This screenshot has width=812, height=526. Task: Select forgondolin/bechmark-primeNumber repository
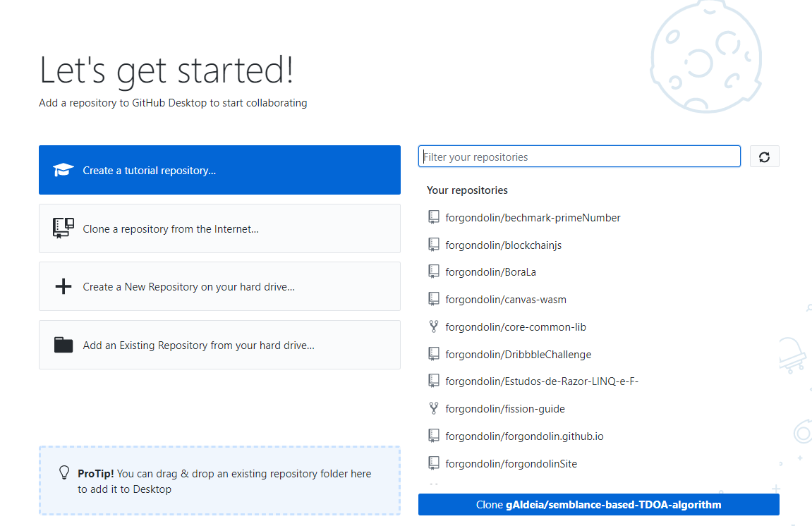click(x=599, y=217)
